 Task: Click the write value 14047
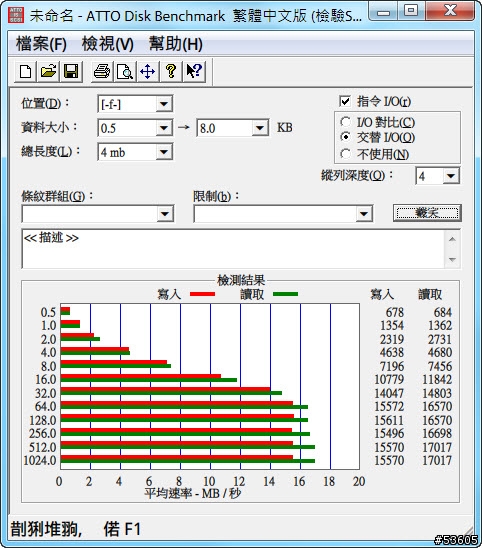389,393
